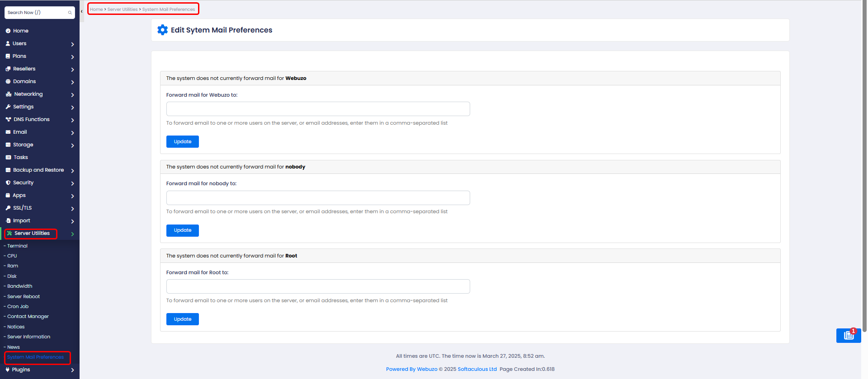This screenshot has width=868, height=379.
Task: Click the Apps icon
Action: coord(8,196)
